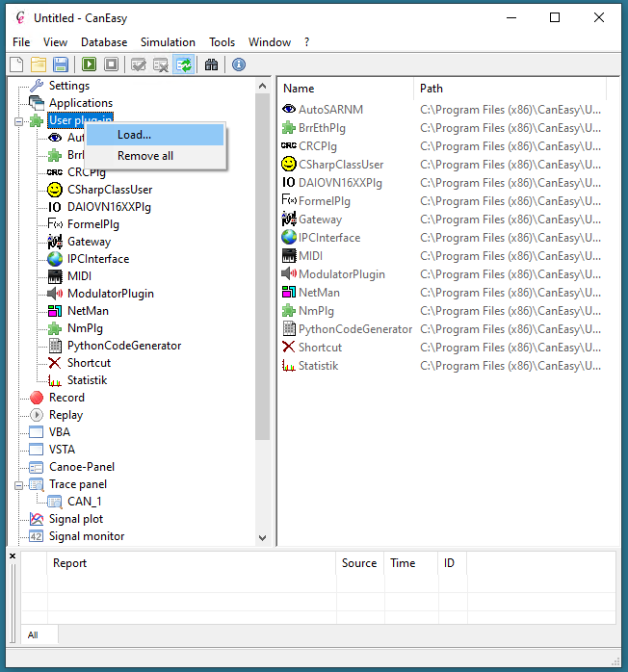Select AutoSARNM row in the list
The image size is (628, 672).
coord(442,110)
